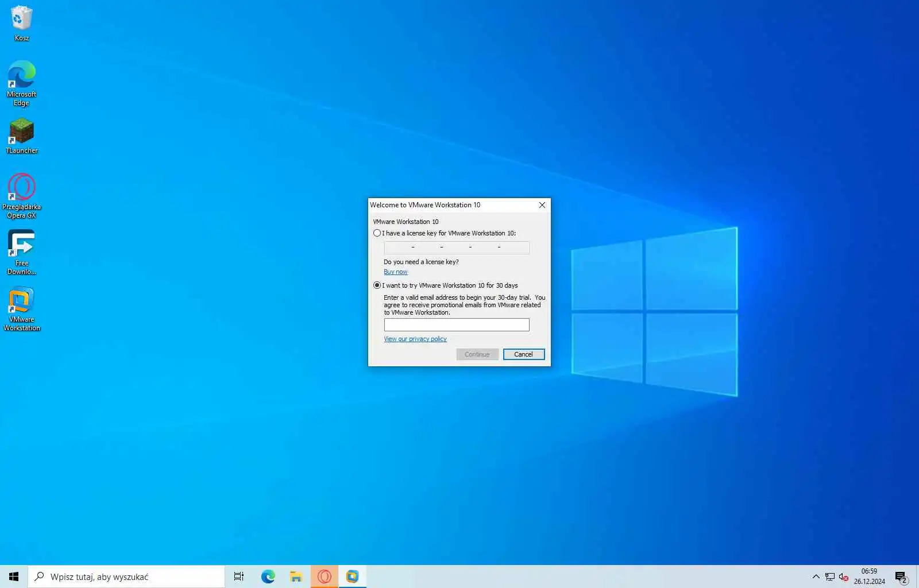Open network status tray icon
Image resolution: width=919 pixels, height=588 pixels.
[x=830, y=577]
